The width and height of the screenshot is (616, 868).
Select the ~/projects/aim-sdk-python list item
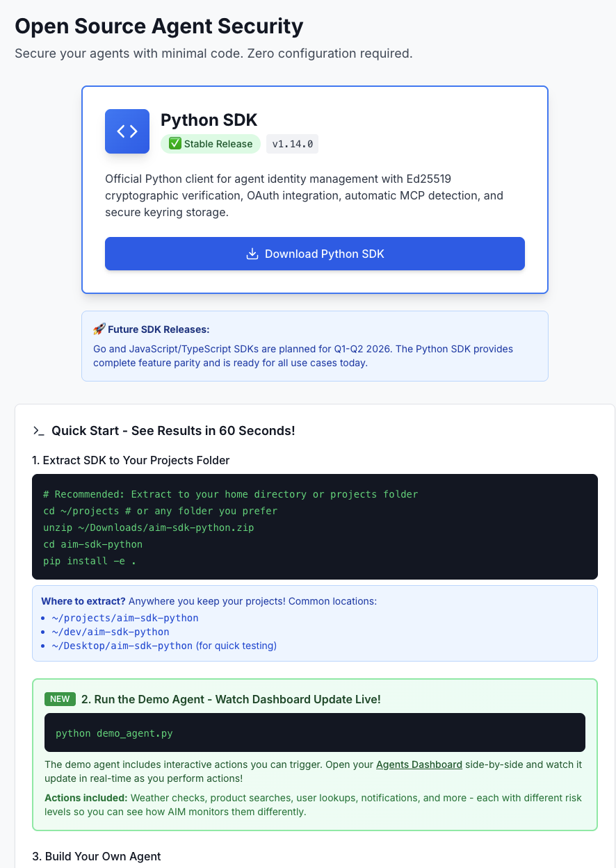[125, 618]
